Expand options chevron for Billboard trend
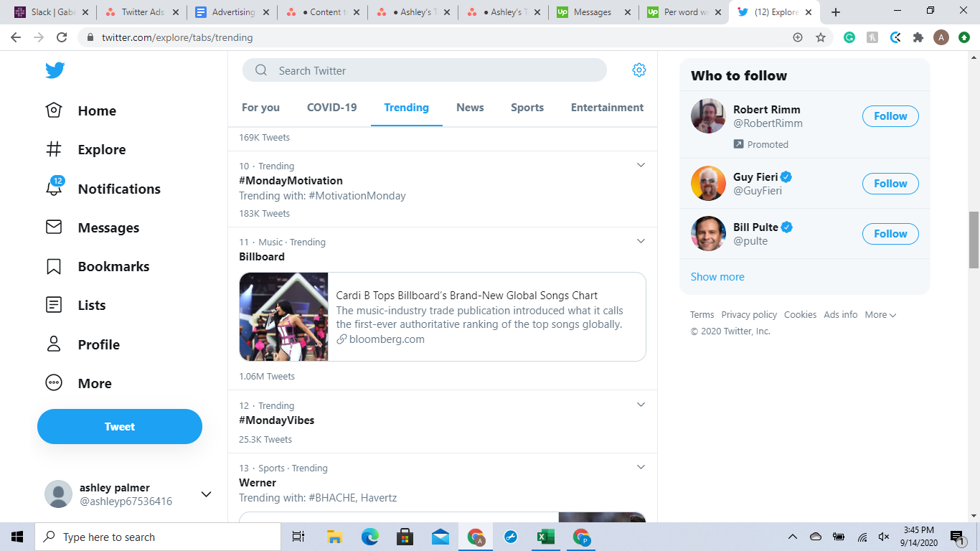 641,241
